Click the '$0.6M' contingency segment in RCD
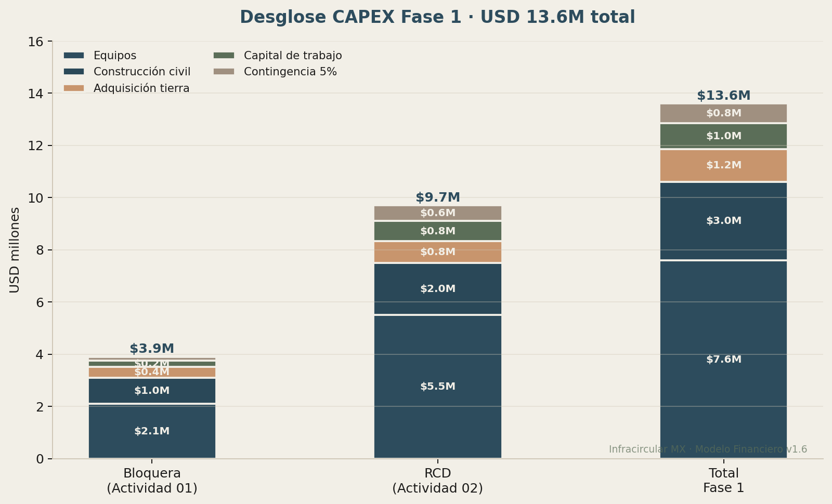 coord(438,213)
